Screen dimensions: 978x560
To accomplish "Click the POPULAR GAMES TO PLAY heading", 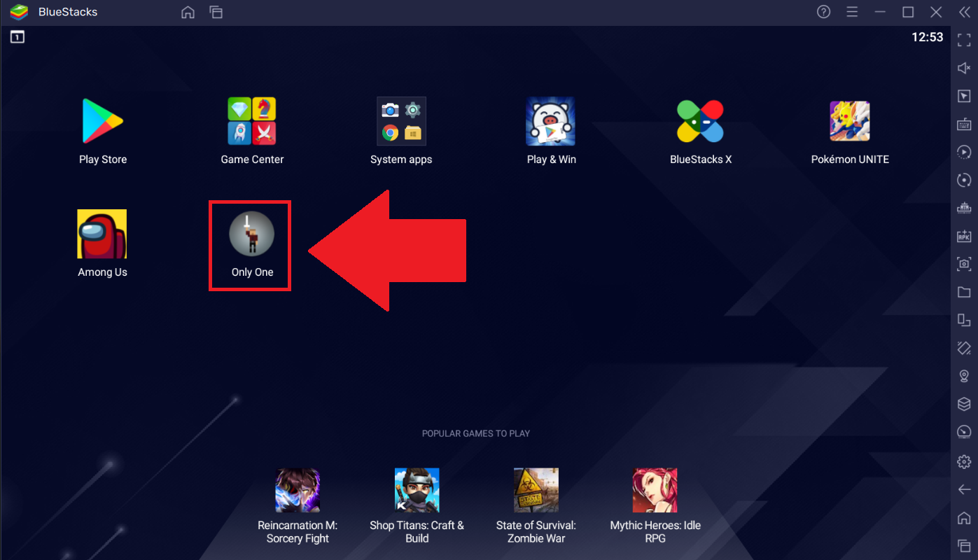I will pyautogui.click(x=476, y=433).
